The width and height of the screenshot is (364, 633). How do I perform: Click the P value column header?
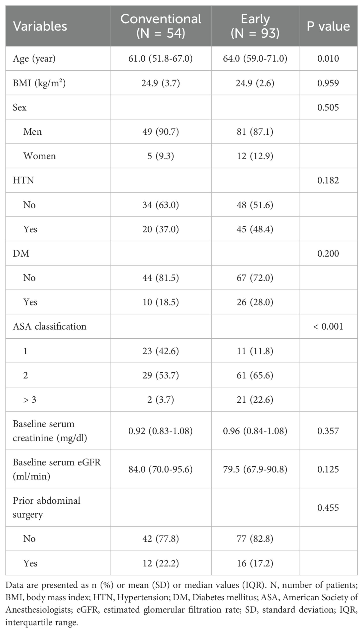(328, 26)
